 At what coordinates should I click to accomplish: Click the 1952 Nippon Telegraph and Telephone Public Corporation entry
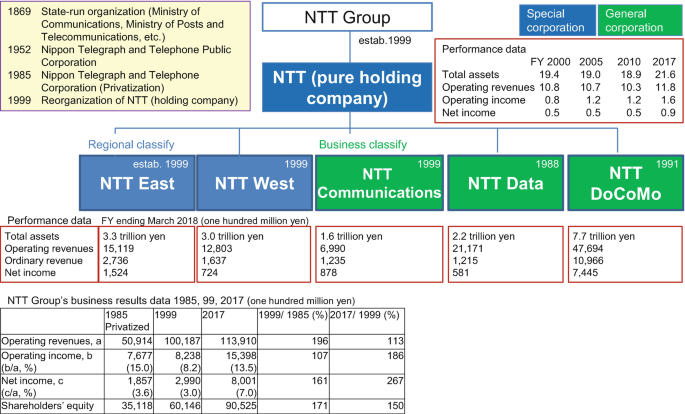[119, 56]
